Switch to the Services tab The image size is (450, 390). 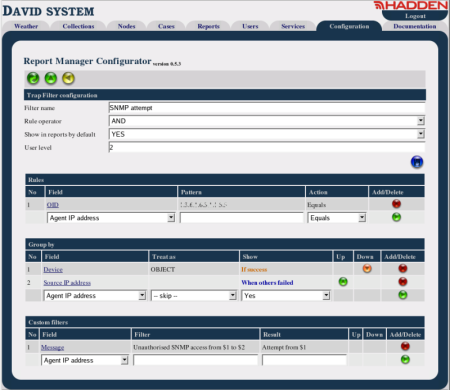coord(293,26)
